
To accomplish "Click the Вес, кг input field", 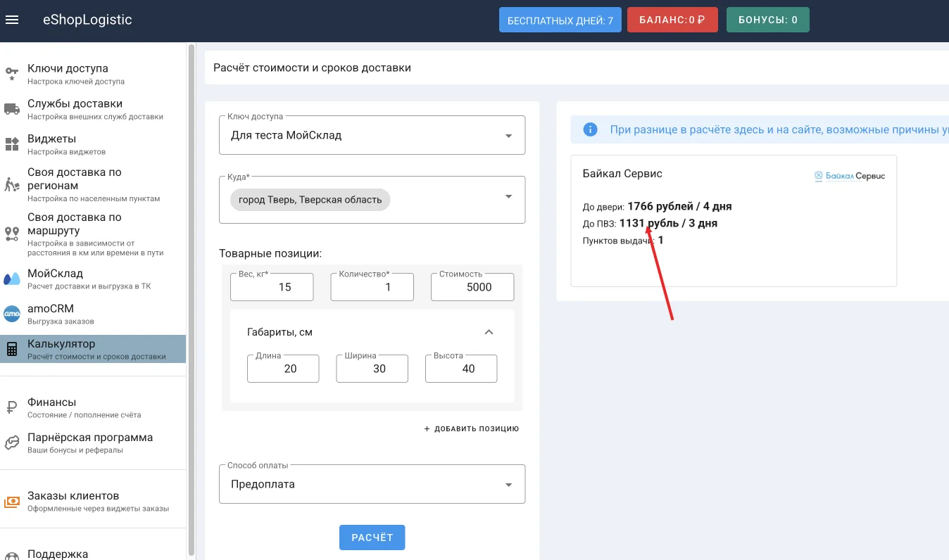I will pos(271,287).
